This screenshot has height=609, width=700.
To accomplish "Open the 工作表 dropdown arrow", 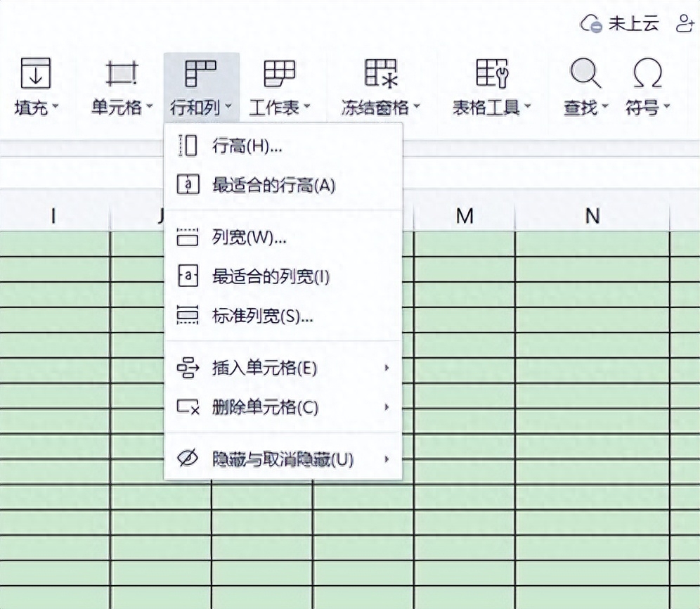I will 306,106.
